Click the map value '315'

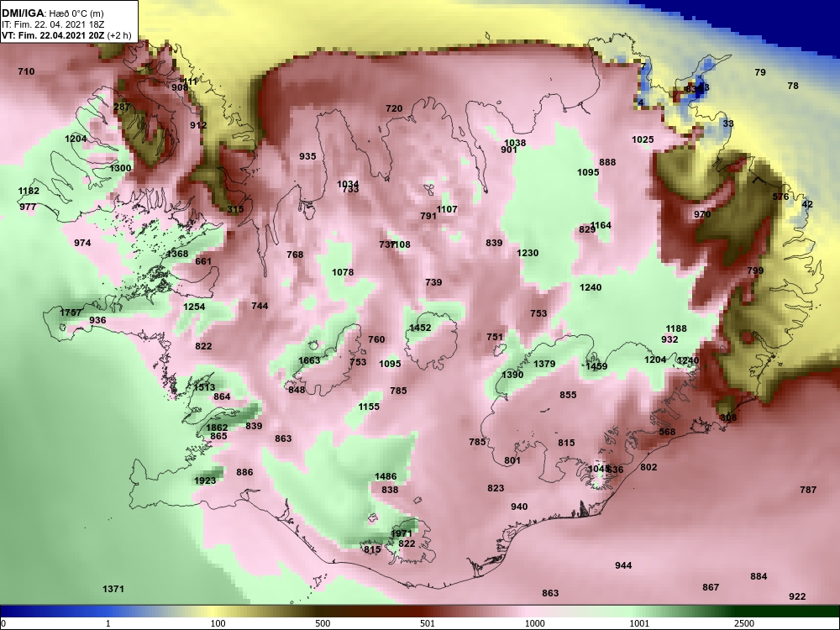235,209
